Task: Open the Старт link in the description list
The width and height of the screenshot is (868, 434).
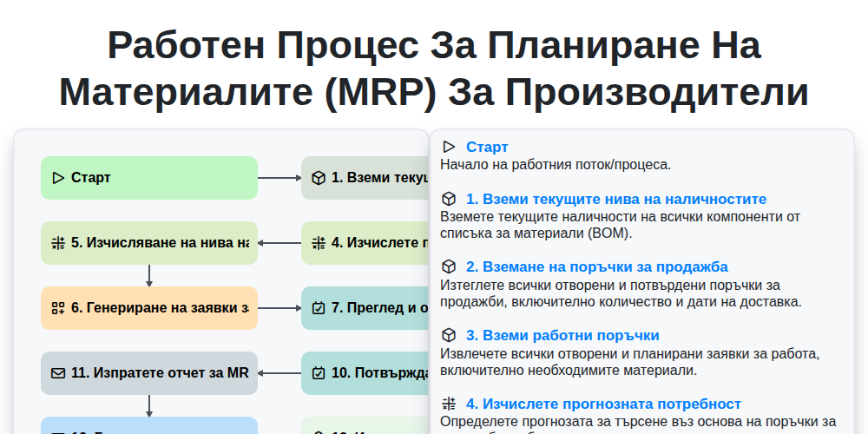Action: pos(487,147)
